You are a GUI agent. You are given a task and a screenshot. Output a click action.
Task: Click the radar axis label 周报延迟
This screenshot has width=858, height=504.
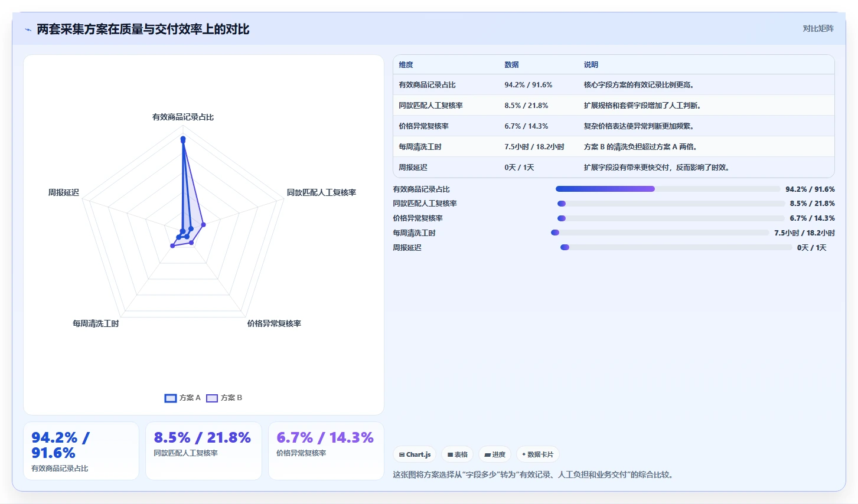(x=63, y=192)
